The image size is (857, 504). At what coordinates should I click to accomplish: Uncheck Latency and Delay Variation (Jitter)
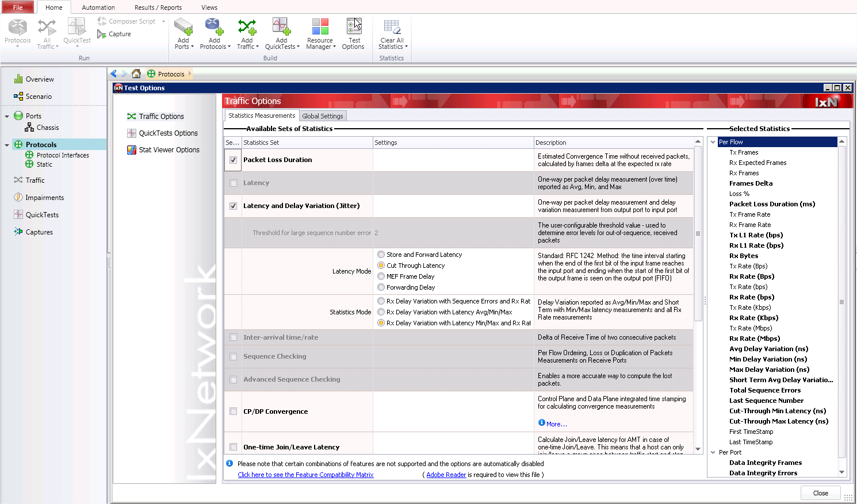(x=233, y=206)
